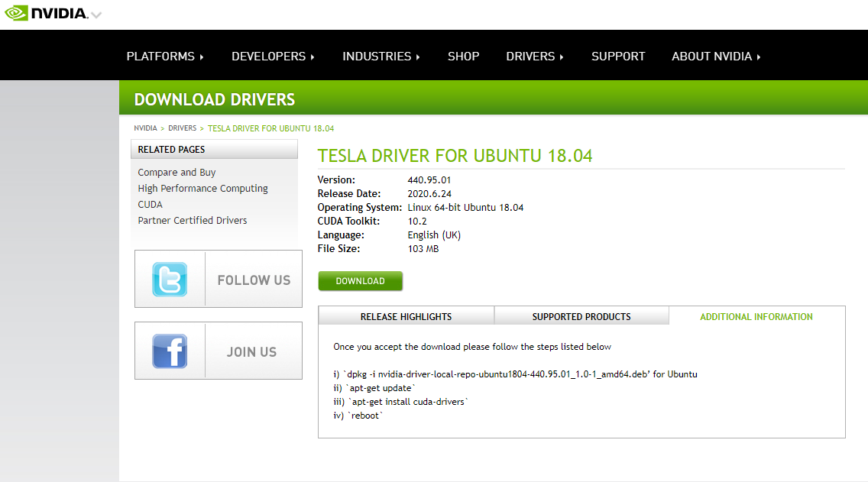Click file size 103 MB
The image size is (868, 482).
[423, 249]
